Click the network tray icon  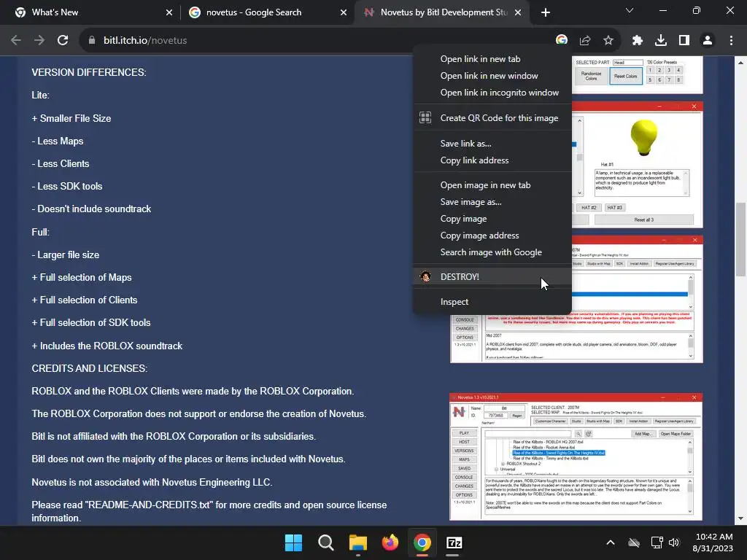pos(657,542)
